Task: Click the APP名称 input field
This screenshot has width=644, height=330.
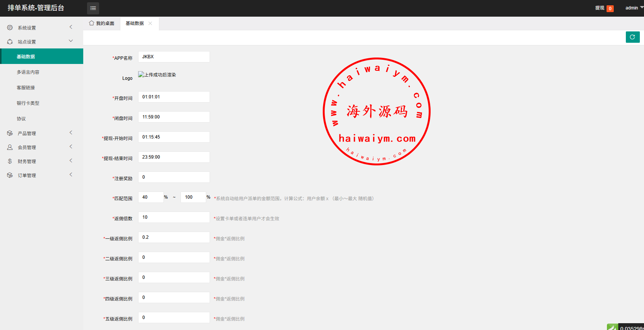Action: click(x=174, y=57)
